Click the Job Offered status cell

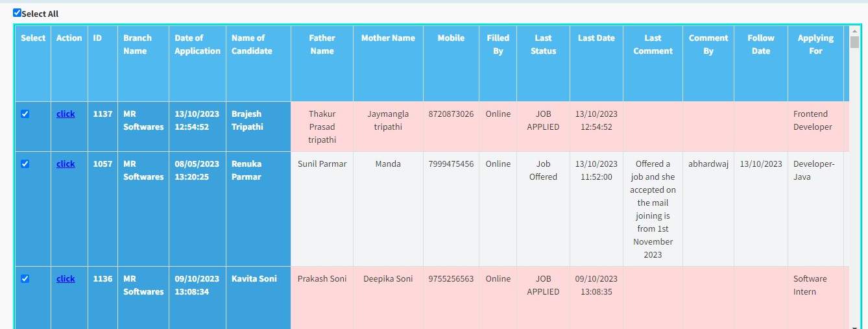(543, 171)
